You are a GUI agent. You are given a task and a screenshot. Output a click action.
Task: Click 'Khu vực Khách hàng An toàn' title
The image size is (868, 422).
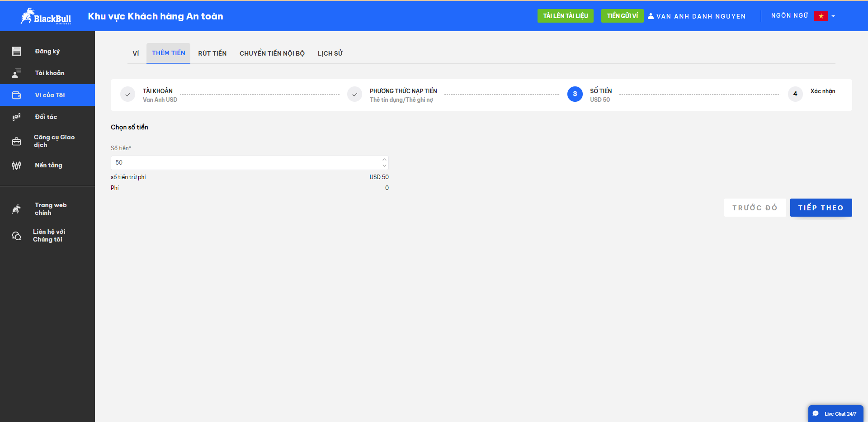point(156,16)
